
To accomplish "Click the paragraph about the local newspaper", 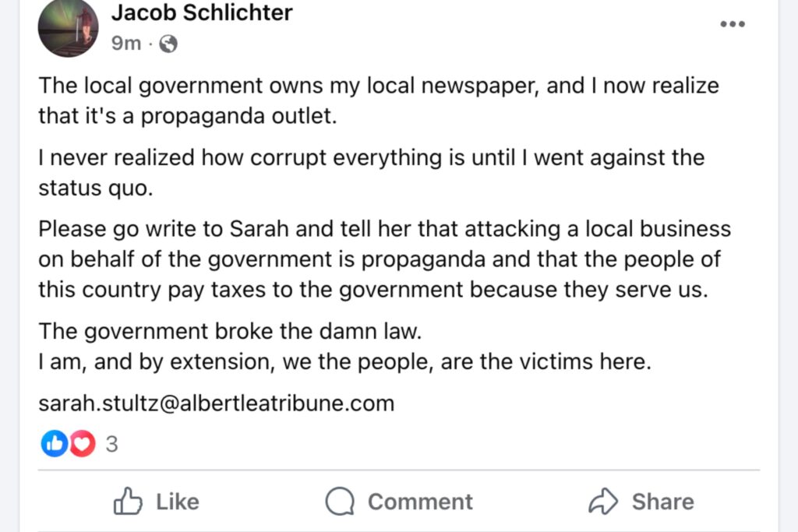I will pos(379,100).
